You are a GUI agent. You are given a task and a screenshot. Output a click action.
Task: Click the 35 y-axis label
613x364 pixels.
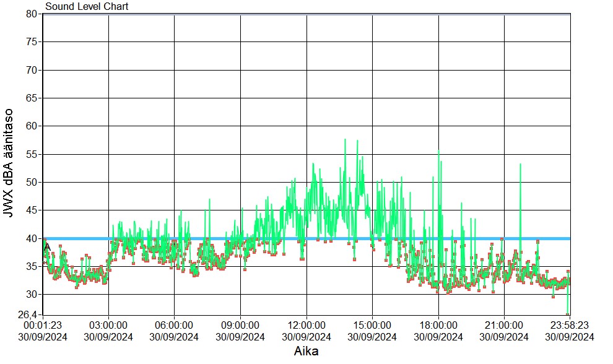(x=32, y=267)
